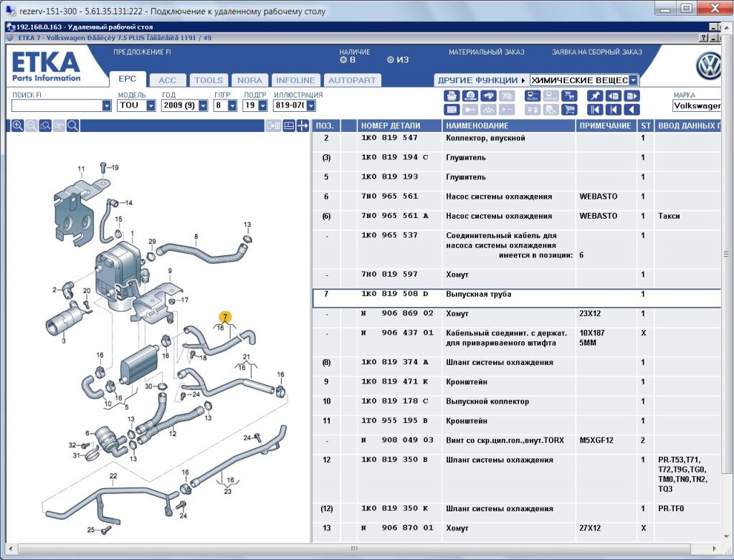Screen dimensions: 734x560
Task: Click the horizontal scrollbar thumb at bottom
Action: coord(354,549)
